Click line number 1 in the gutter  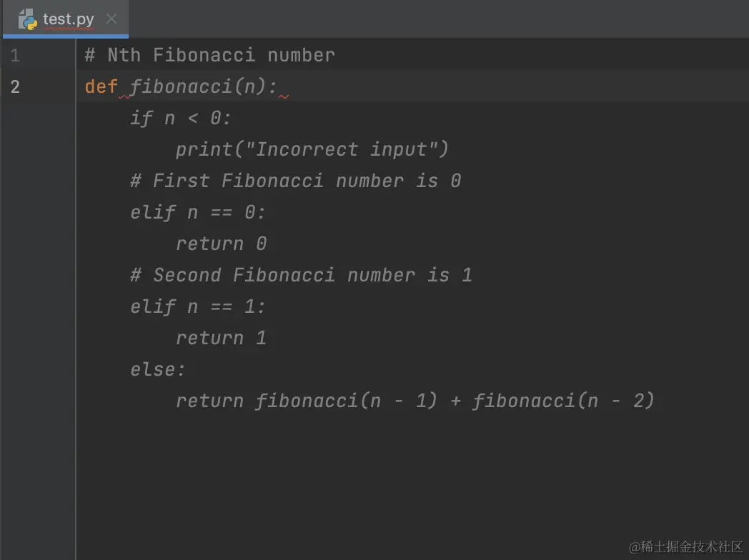(15, 55)
